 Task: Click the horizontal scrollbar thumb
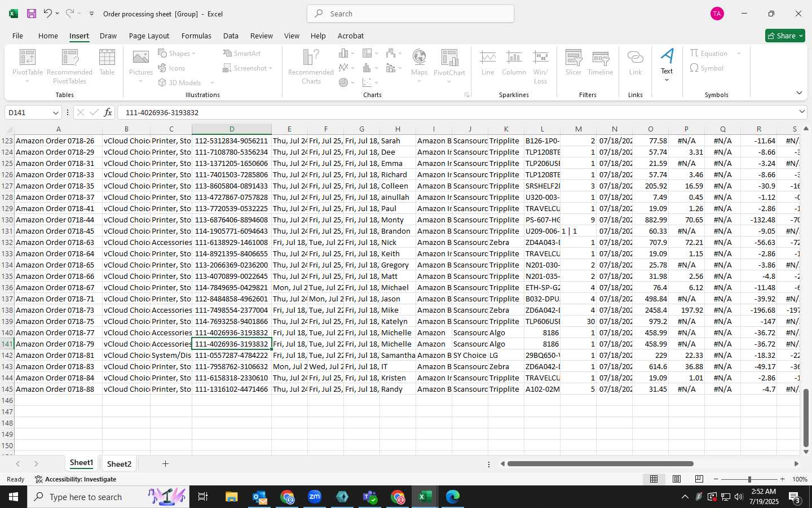pyautogui.click(x=600, y=464)
